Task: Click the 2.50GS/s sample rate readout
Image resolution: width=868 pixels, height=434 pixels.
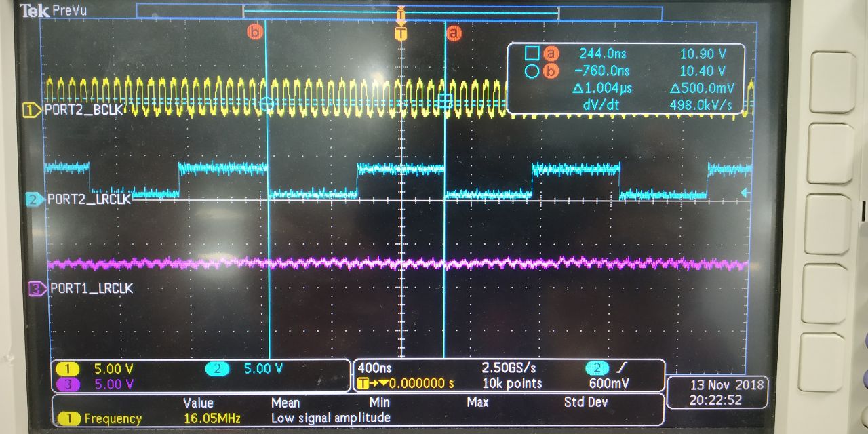Action: [509, 368]
